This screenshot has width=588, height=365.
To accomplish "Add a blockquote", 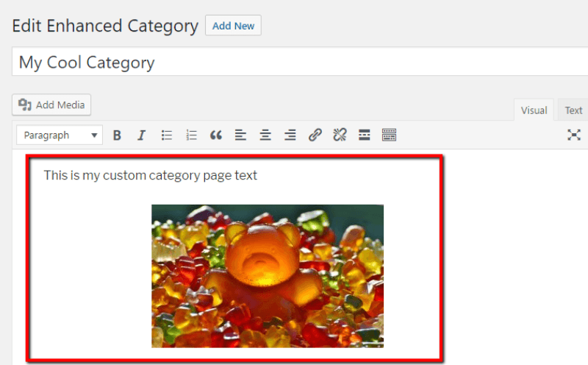I will tap(216, 135).
